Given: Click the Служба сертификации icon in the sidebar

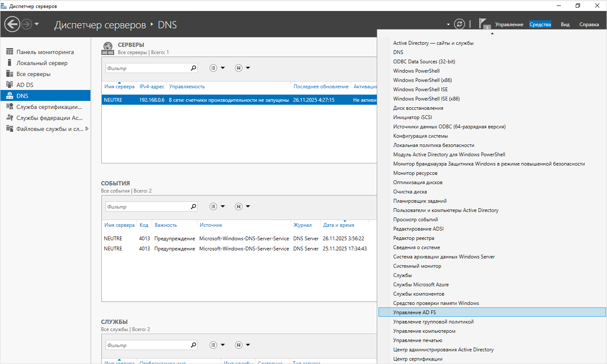Looking at the screenshot, I should (10, 107).
